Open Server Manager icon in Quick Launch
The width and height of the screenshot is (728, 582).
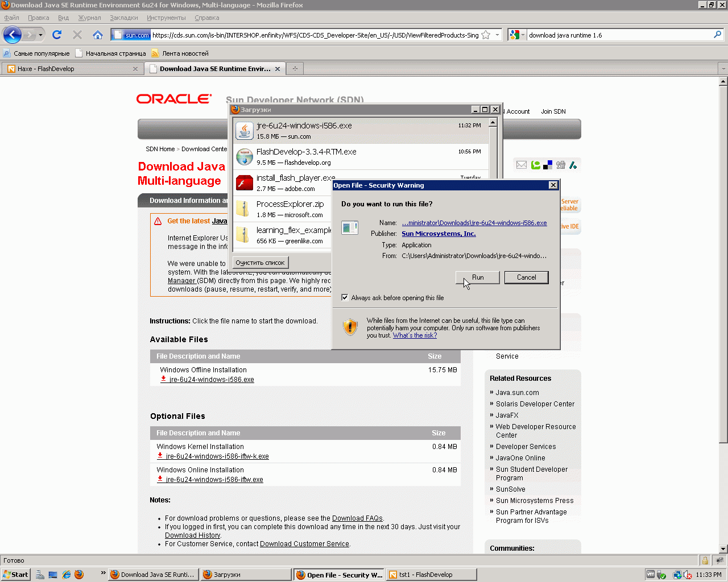pos(40,575)
